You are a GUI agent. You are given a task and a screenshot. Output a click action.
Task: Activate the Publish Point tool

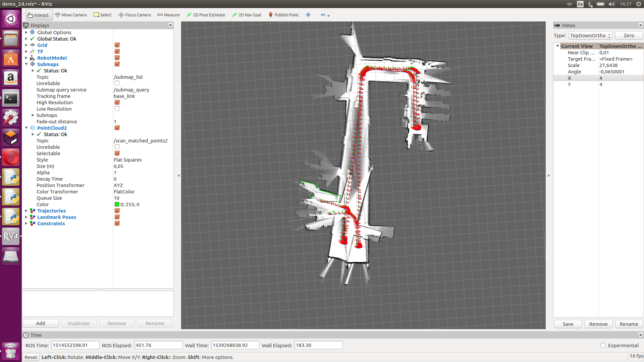coord(283,15)
